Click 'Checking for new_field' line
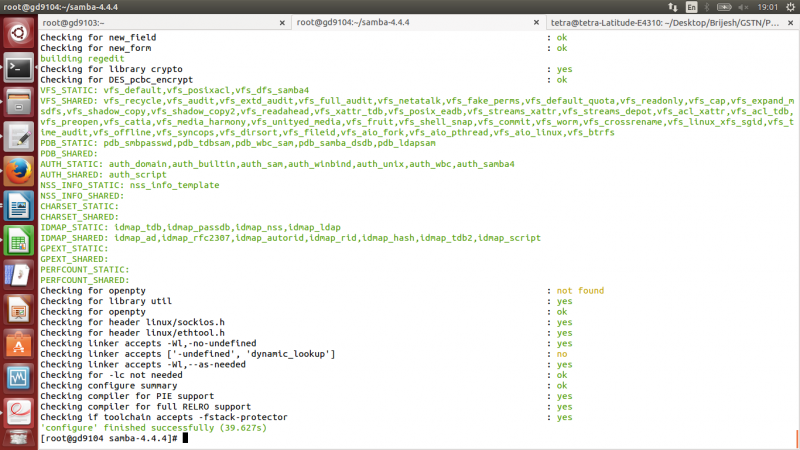800x450 pixels. (x=98, y=38)
